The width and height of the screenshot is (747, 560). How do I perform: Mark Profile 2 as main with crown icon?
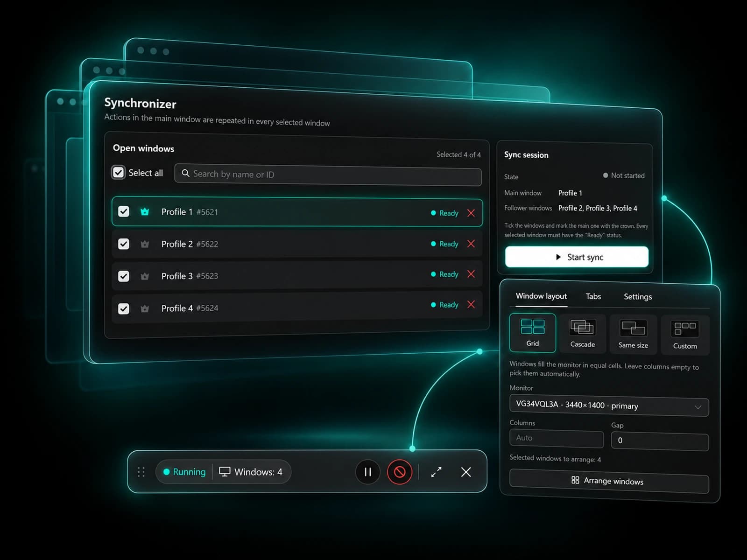[x=145, y=244]
